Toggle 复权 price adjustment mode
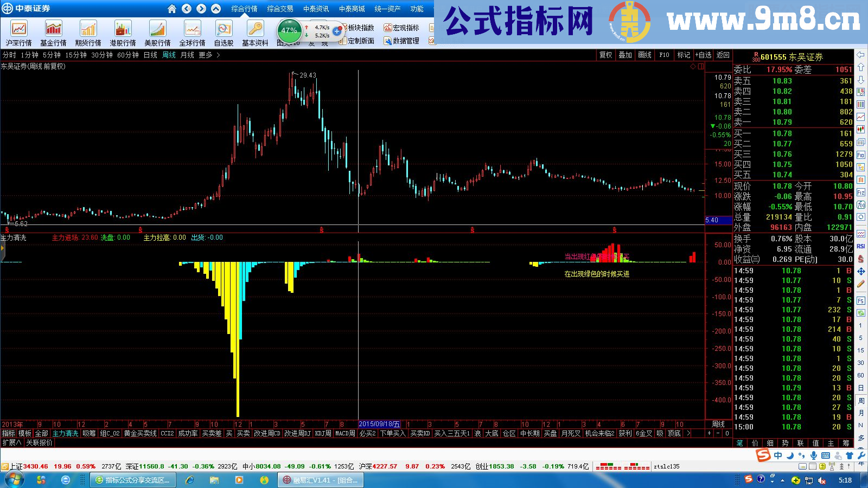The width and height of the screenshot is (868, 488). 606,55
